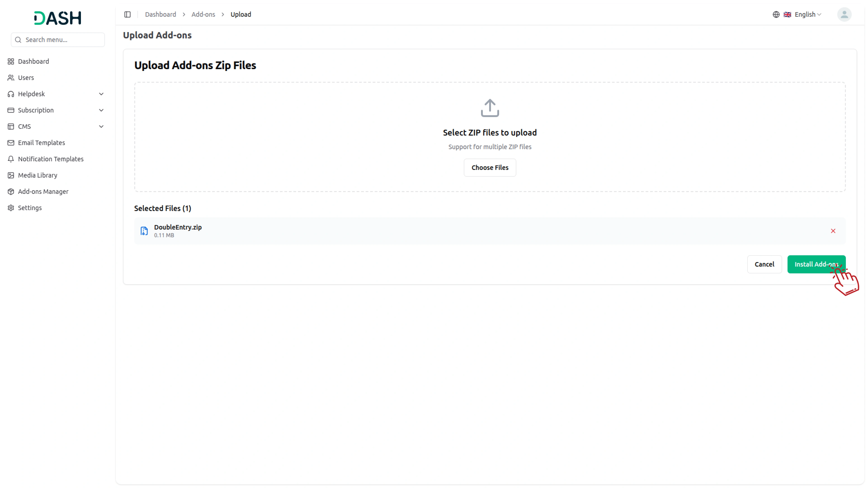Image resolution: width=868 pixels, height=488 pixels.
Task: Open Add-ons Manager in sidebar
Action: tap(43, 192)
